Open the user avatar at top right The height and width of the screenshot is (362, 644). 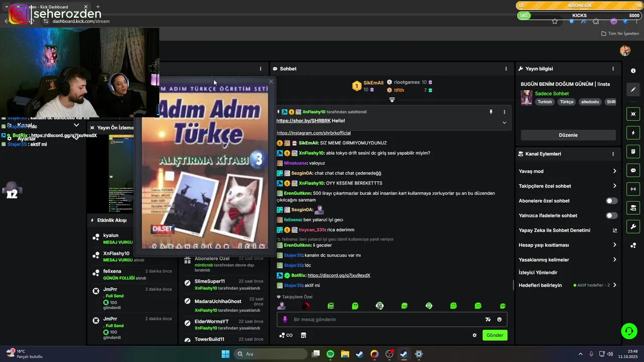pos(625,51)
